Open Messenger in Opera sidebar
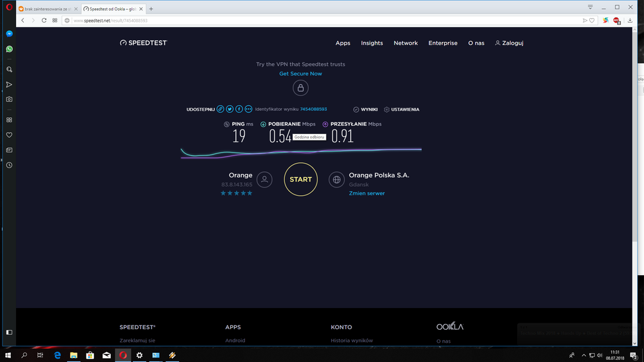 pyautogui.click(x=9, y=33)
